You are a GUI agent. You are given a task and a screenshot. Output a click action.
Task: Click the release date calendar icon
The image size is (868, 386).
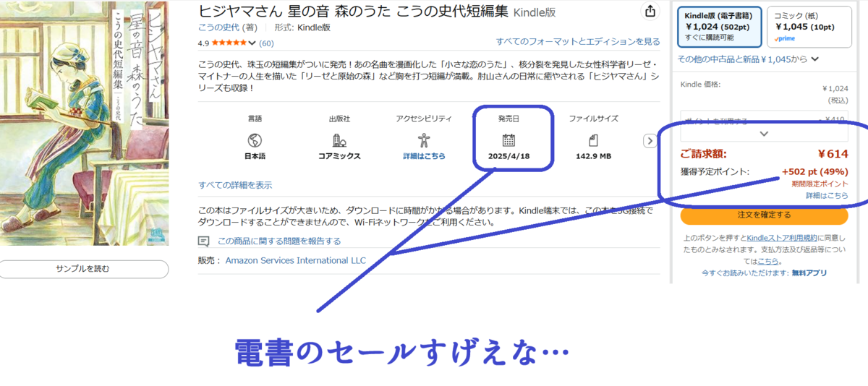(x=509, y=140)
